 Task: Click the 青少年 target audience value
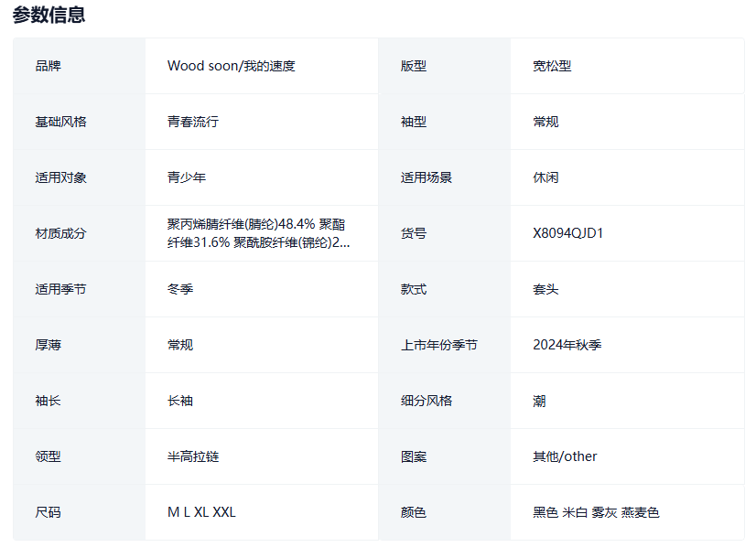click(x=186, y=177)
